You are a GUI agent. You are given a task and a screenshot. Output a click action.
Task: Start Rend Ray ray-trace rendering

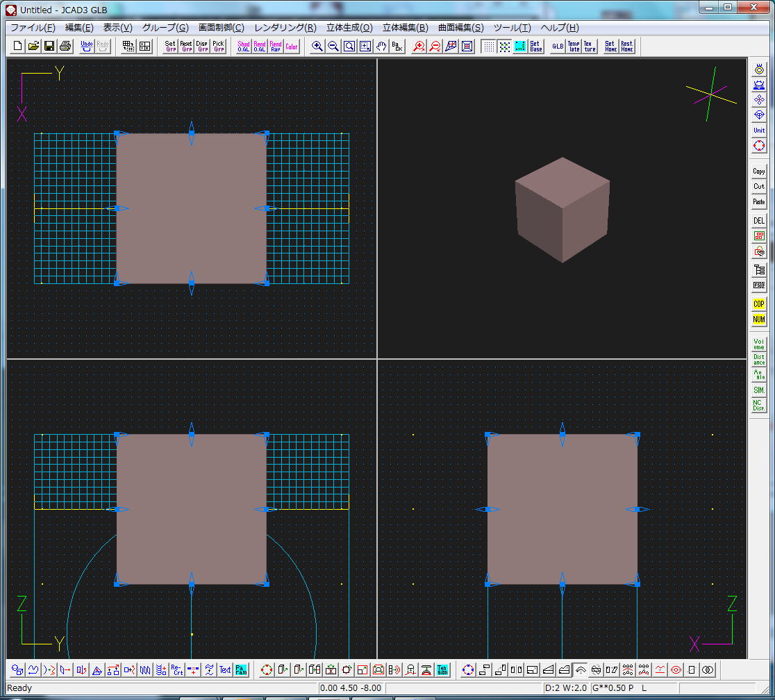pos(276,47)
